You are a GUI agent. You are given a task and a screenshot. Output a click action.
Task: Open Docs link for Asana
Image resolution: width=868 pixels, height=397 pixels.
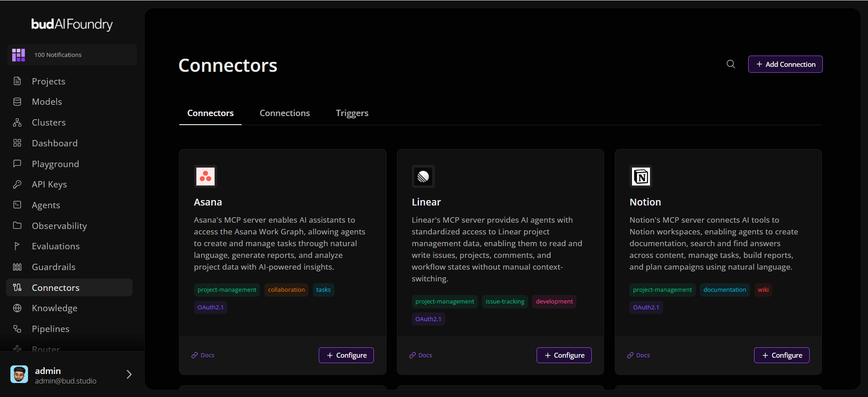[x=203, y=355]
